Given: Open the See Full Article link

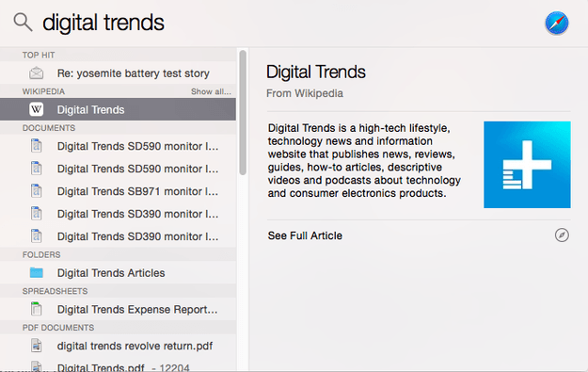Looking at the screenshot, I should coord(305,235).
